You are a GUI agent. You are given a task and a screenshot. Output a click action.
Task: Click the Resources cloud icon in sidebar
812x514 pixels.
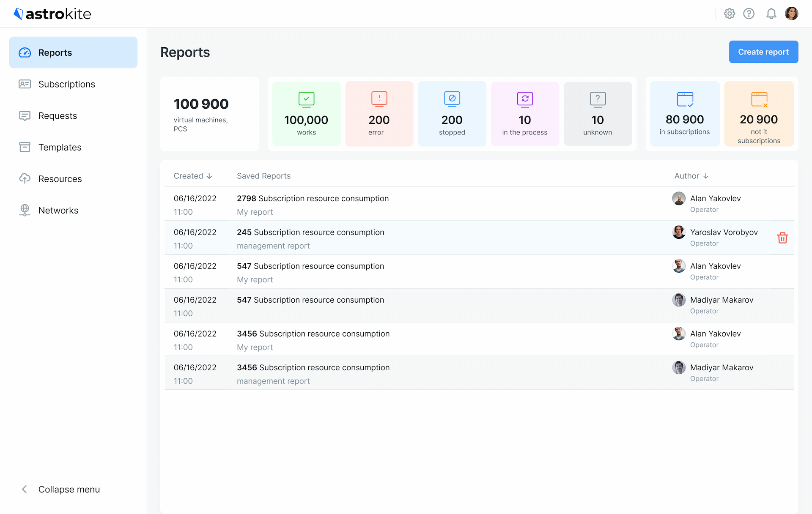(25, 178)
